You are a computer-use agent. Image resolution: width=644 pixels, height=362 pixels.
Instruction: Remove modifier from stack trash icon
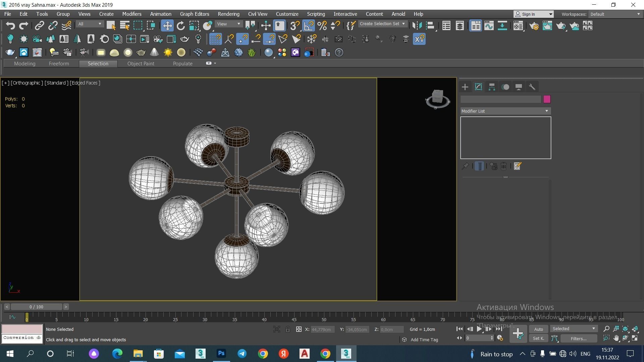504,166
